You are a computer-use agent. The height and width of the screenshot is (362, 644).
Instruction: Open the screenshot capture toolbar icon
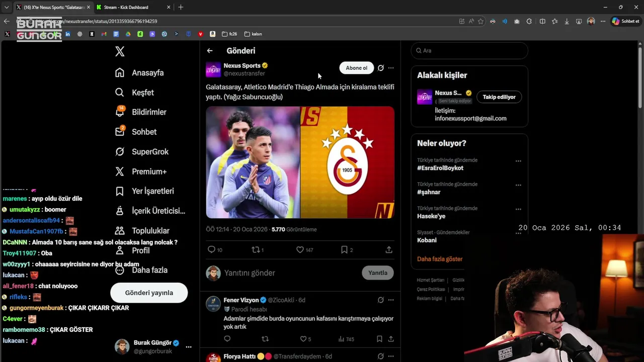coord(579,21)
